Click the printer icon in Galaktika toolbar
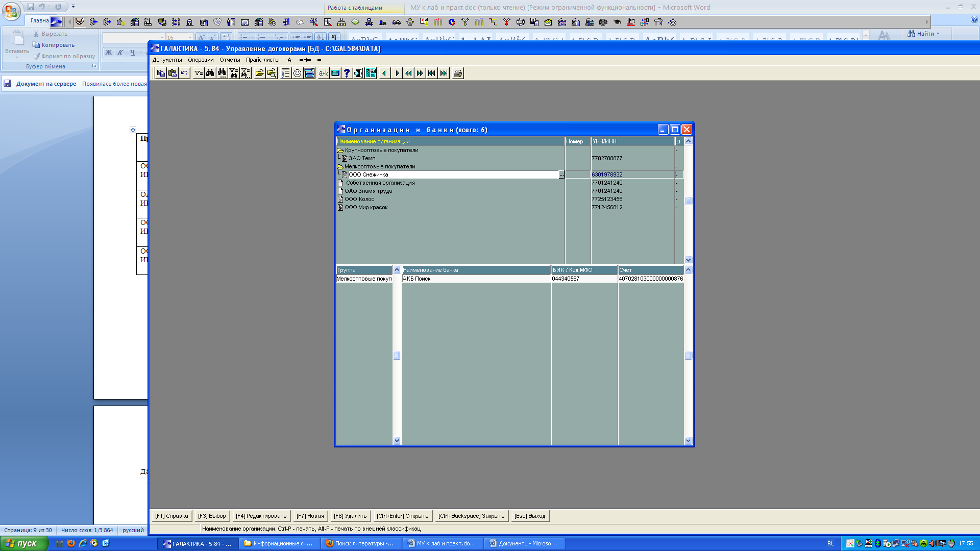 (458, 73)
